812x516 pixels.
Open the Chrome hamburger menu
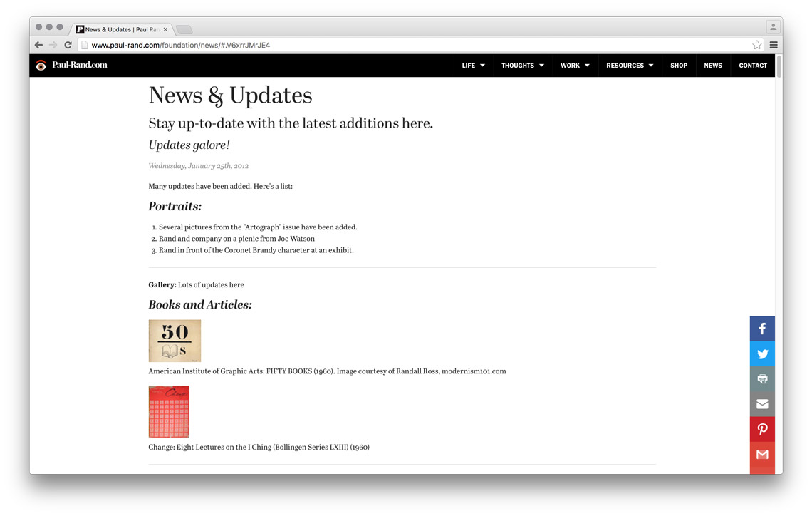pyautogui.click(x=773, y=45)
